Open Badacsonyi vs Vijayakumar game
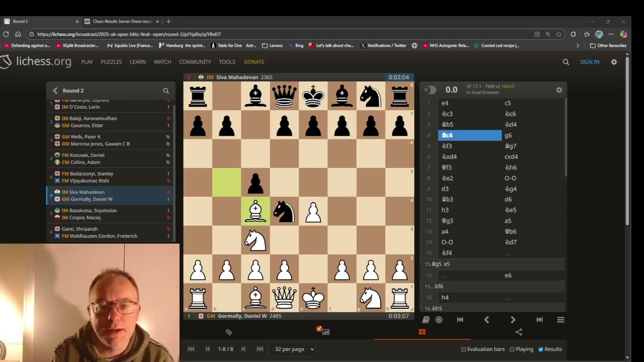 pos(110,177)
